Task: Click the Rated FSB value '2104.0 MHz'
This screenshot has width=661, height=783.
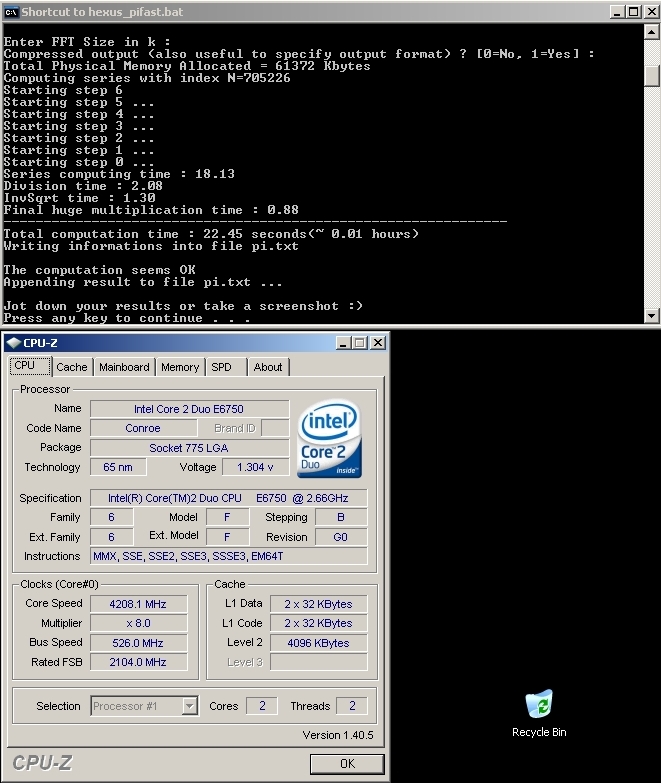Action: pyautogui.click(x=138, y=662)
